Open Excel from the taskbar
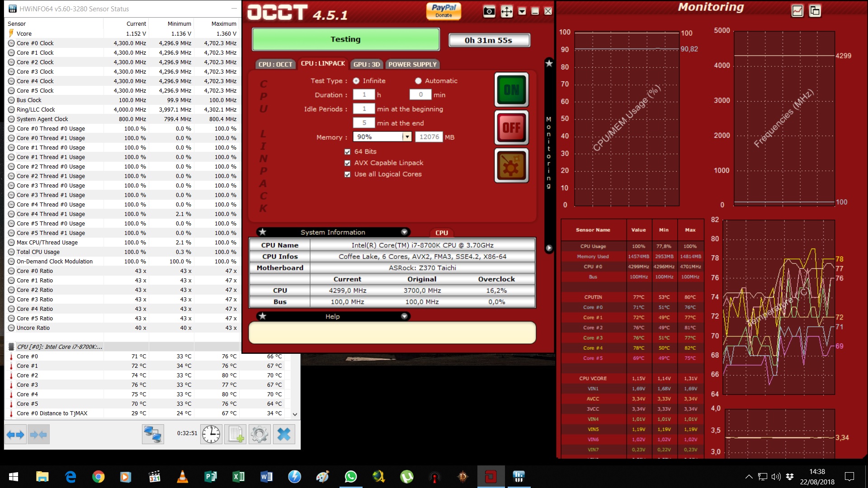 pyautogui.click(x=238, y=477)
